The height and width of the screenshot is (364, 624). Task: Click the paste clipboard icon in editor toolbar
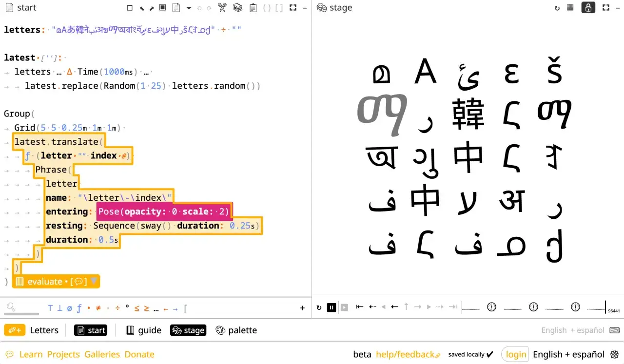pyautogui.click(x=253, y=8)
